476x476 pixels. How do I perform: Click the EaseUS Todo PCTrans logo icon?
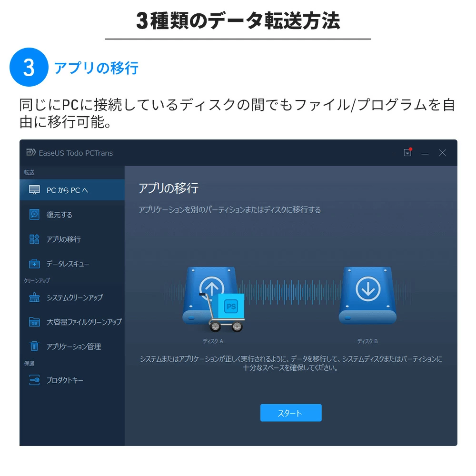coord(31,152)
